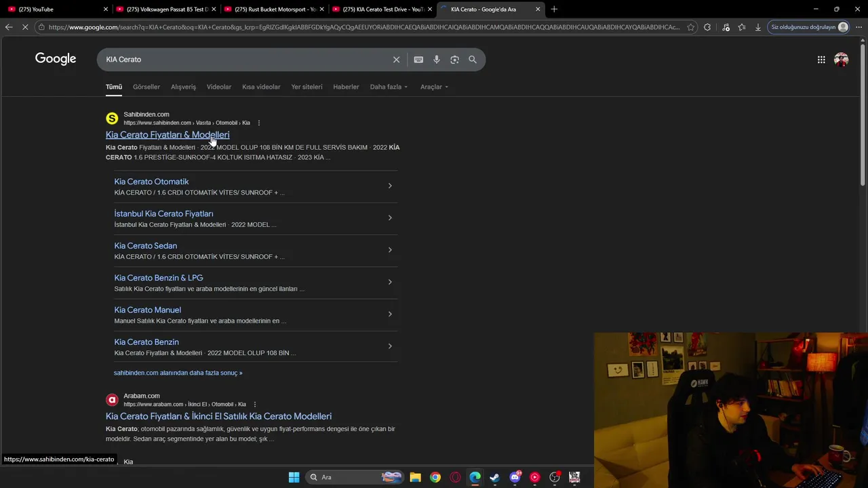Switch to KIA Cerato Test Drive browser tab
Screen dimensions: 868x488
[381, 9]
